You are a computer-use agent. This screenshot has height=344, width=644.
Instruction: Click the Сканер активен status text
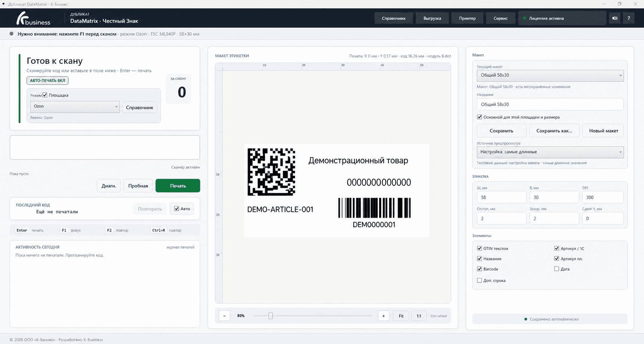point(186,167)
